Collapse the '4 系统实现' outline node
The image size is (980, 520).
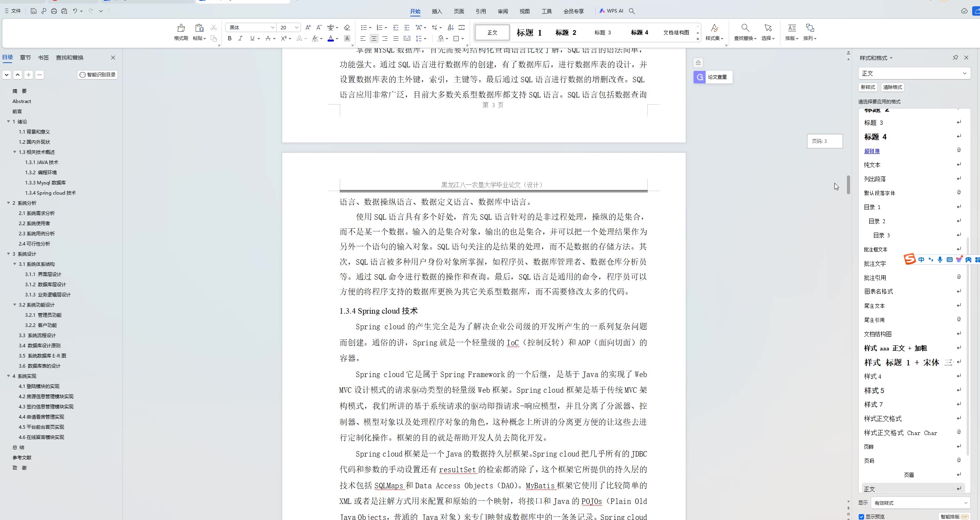(x=8, y=376)
